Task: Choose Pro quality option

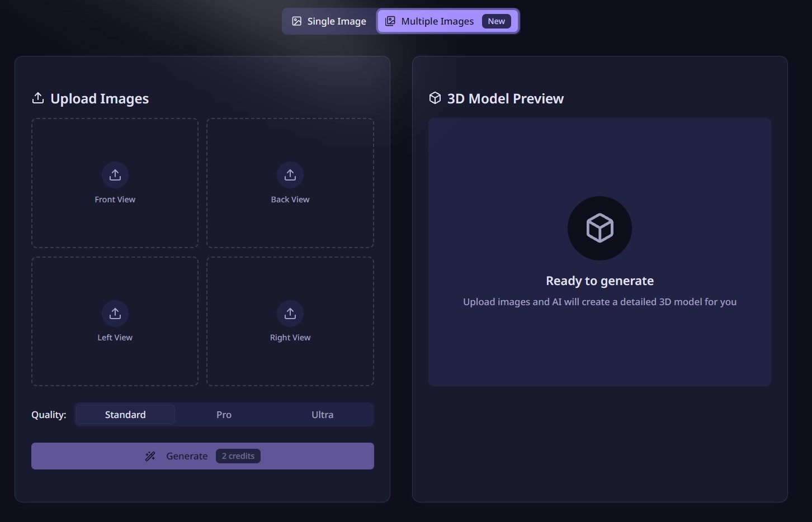Action: (x=224, y=415)
